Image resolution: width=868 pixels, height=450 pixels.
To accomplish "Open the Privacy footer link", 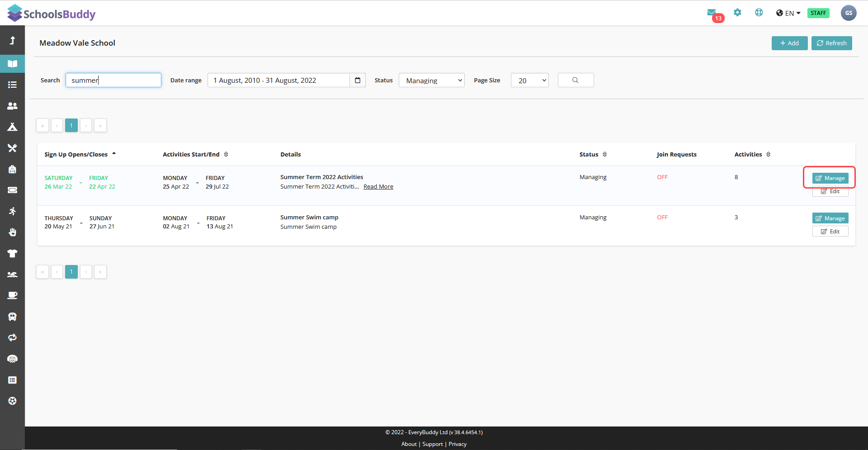I will pyautogui.click(x=458, y=444).
